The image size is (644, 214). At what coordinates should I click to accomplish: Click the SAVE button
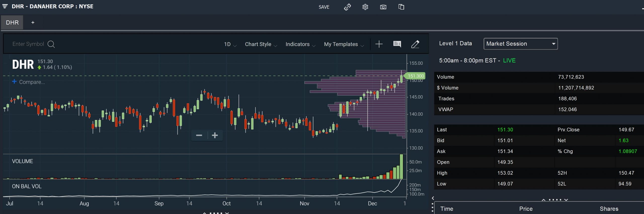pos(324,7)
